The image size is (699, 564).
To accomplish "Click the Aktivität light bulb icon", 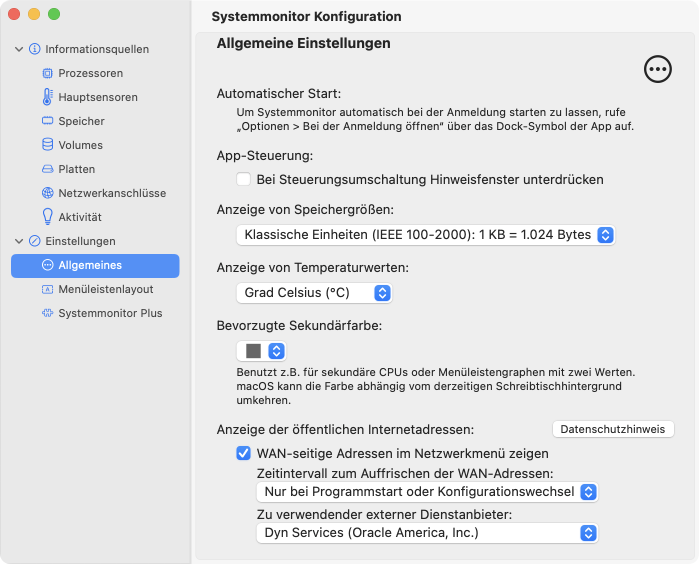I will pyautogui.click(x=47, y=217).
